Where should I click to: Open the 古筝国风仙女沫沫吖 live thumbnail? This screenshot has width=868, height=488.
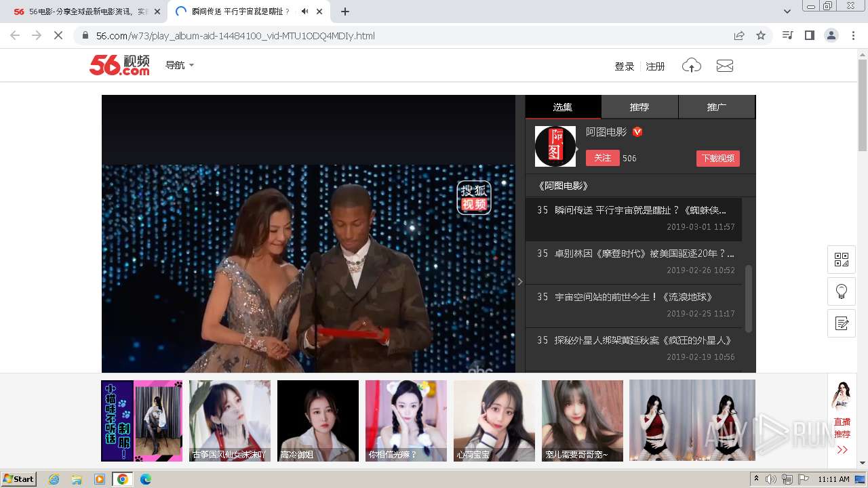click(230, 421)
